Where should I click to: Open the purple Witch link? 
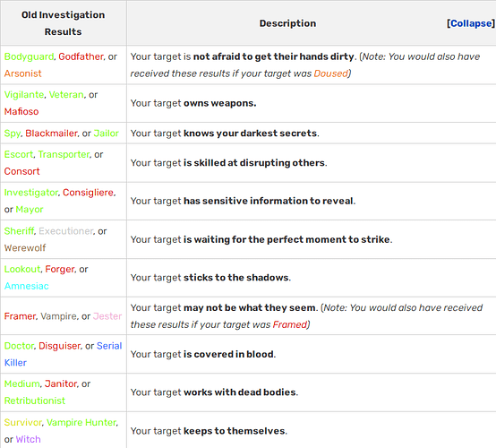coord(28,439)
